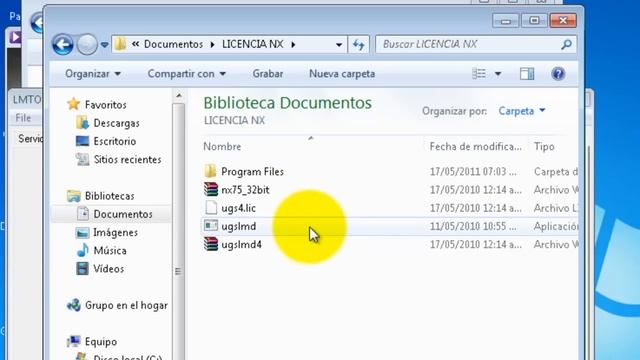
Task: Open the Compartir con menu
Action: pyautogui.click(x=187, y=74)
